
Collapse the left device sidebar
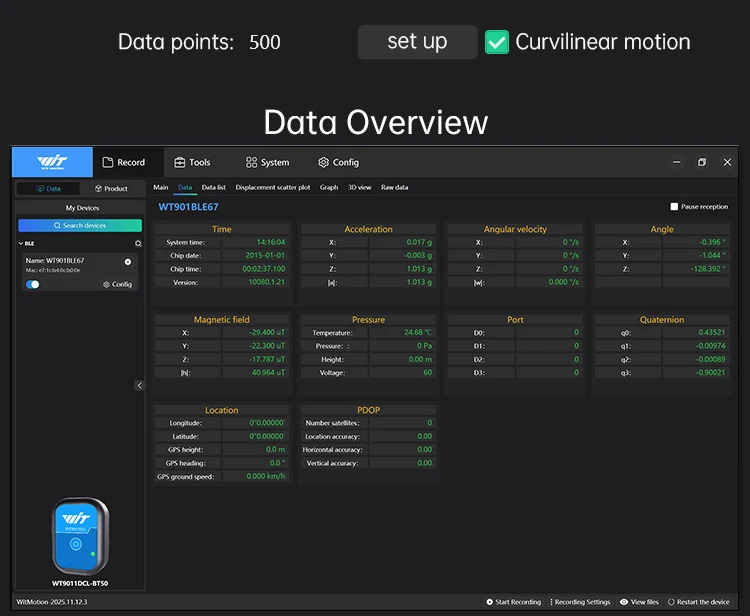tap(139, 385)
